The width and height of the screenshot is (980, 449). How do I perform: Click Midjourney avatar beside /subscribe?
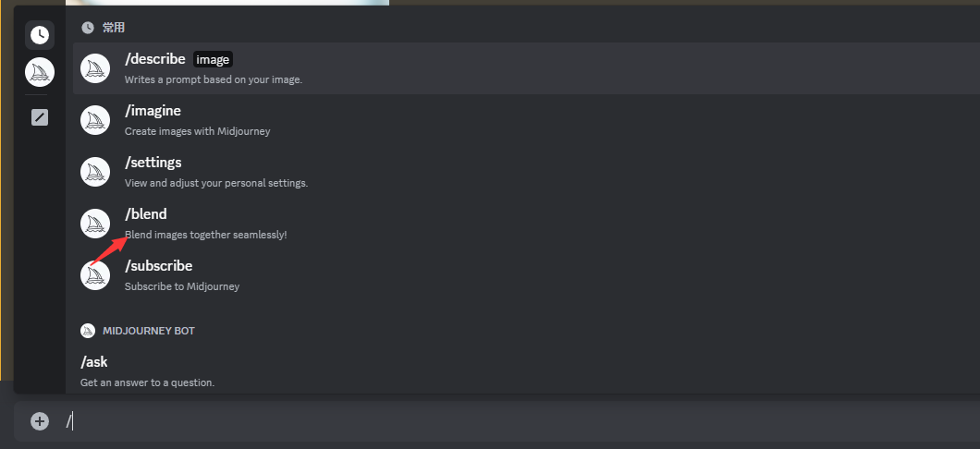[95, 275]
